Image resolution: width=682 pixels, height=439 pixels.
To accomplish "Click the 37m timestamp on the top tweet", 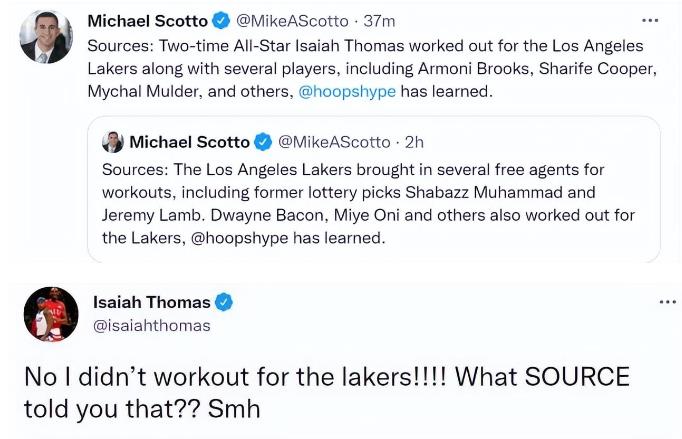I will pyautogui.click(x=379, y=21).
